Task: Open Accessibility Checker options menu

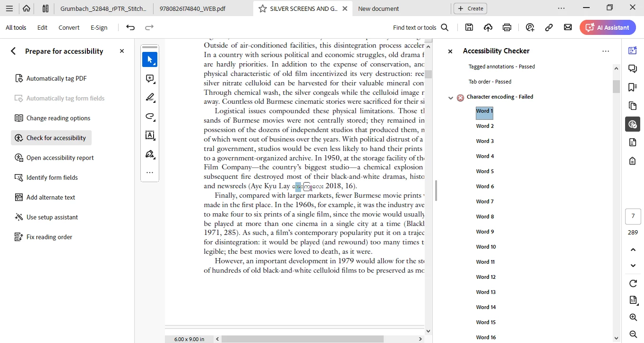Action: tap(605, 51)
